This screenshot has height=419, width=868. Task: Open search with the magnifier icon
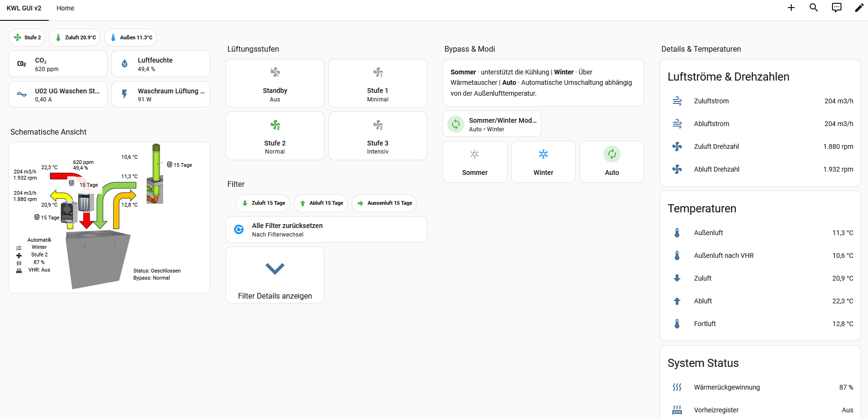(x=814, y=8)
